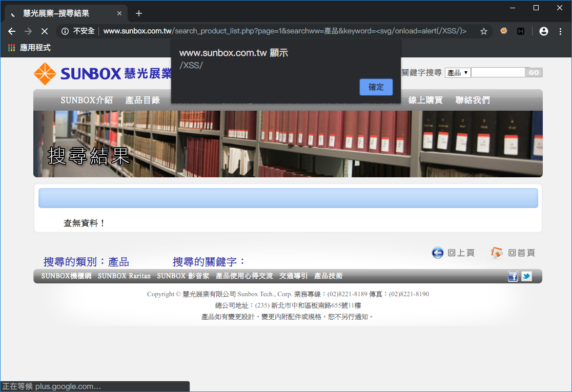Screen dimensions: 572x392
Task: Open the SUNBOX機櫃網 footer link
Action: click(x=66, y=276)
